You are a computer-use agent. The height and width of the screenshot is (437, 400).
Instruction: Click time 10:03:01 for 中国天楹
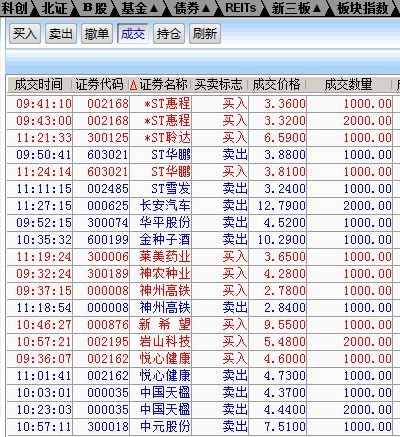(44, 393)
